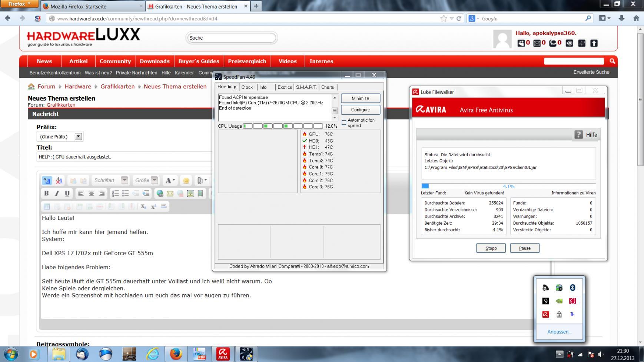Apply subscript formatting
Image resolution: width=644 pixels, height=362 pixels.
(x=143, y=206)
